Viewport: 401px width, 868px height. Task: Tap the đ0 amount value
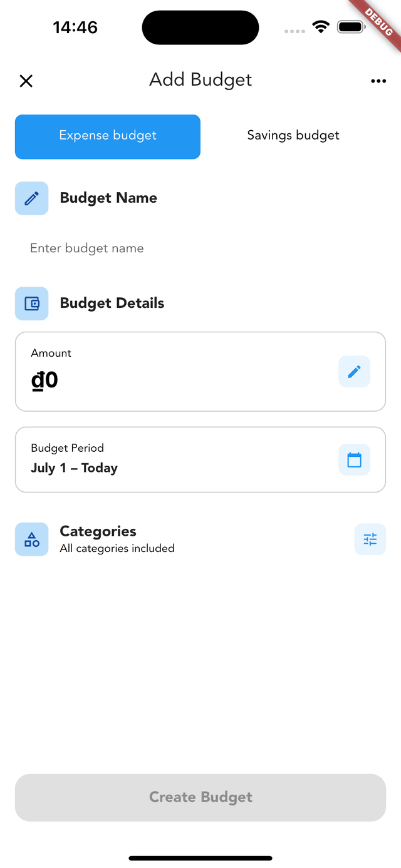pyautogui.click(x=44, y=379)
